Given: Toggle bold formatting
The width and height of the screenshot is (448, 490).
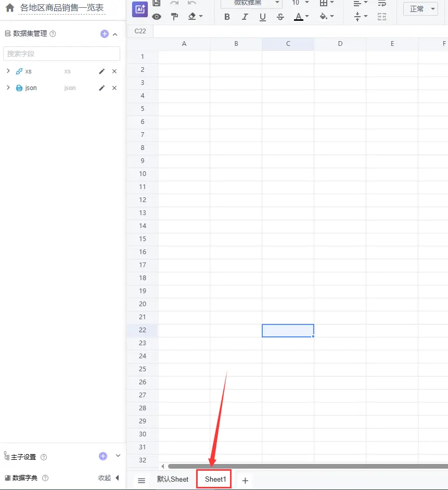Looking at the screenshot, I should coord(227,17).
